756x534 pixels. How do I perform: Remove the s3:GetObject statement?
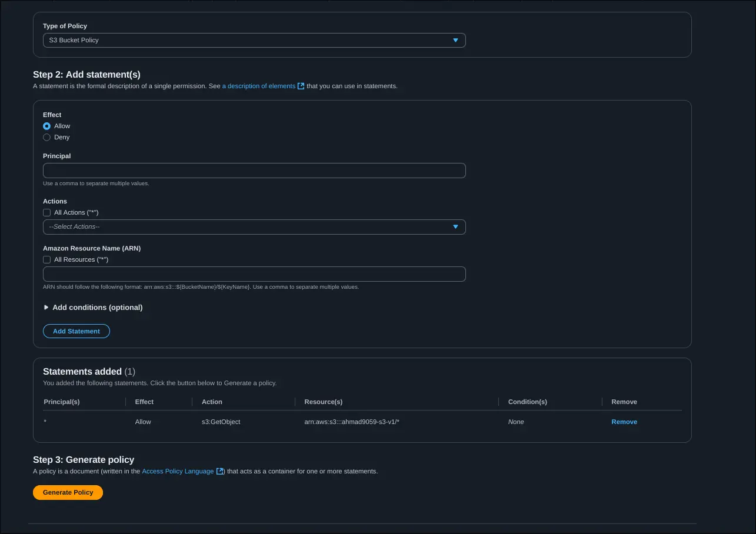click(624, 422)
